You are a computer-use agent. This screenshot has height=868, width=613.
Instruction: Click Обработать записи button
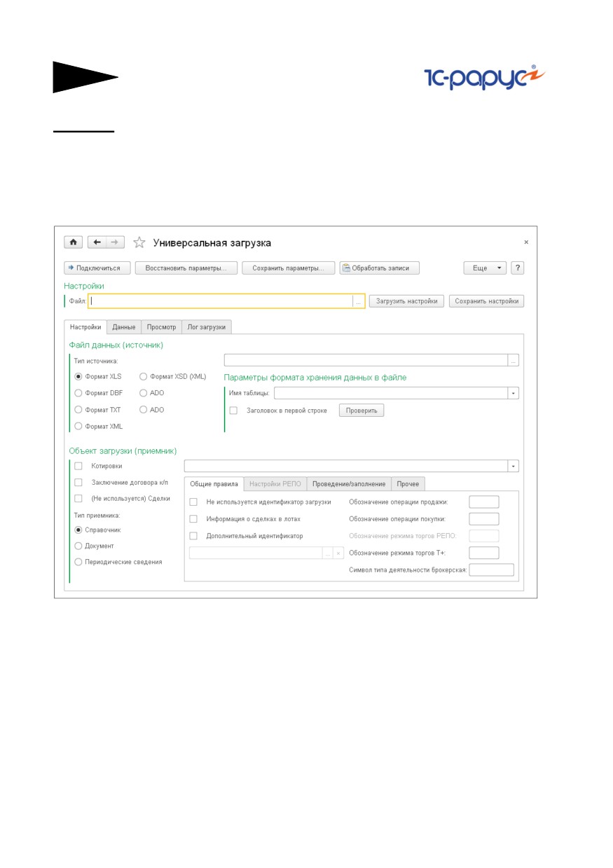pos(380,268)
